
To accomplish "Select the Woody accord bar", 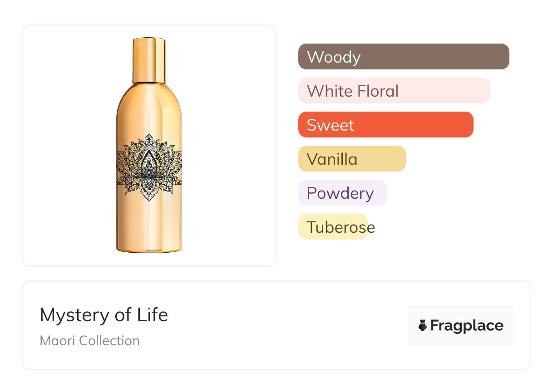I will point(403,57).
